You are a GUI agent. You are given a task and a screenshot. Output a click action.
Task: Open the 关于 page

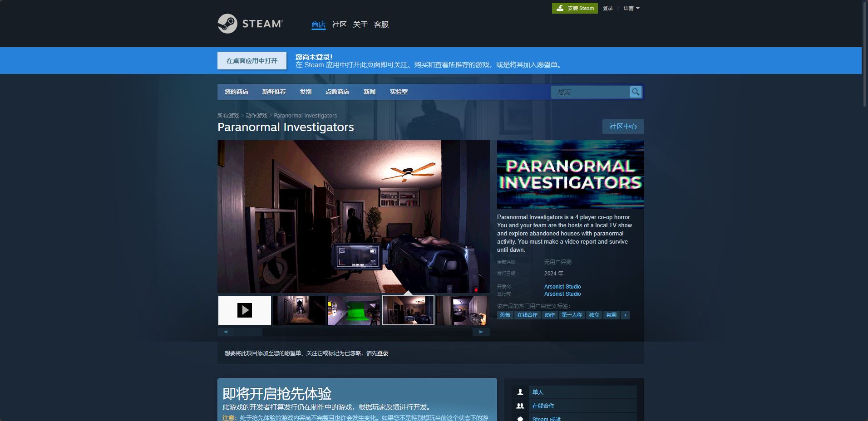coord(360,24)
